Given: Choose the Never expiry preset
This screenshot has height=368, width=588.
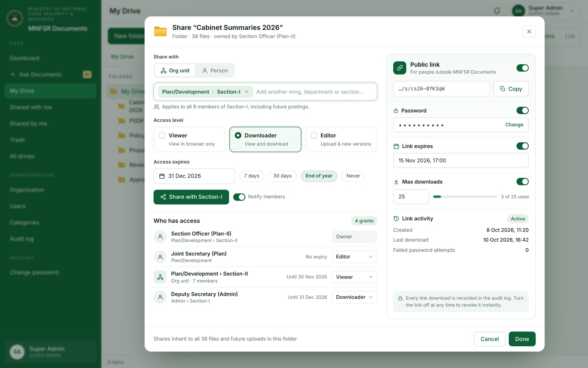Looking at the screenshot, I should click(353, 176).
